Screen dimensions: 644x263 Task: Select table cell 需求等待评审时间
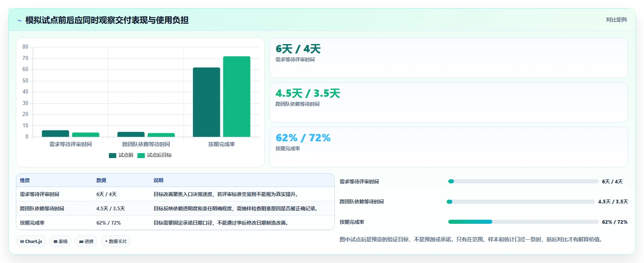pos(40,194)
